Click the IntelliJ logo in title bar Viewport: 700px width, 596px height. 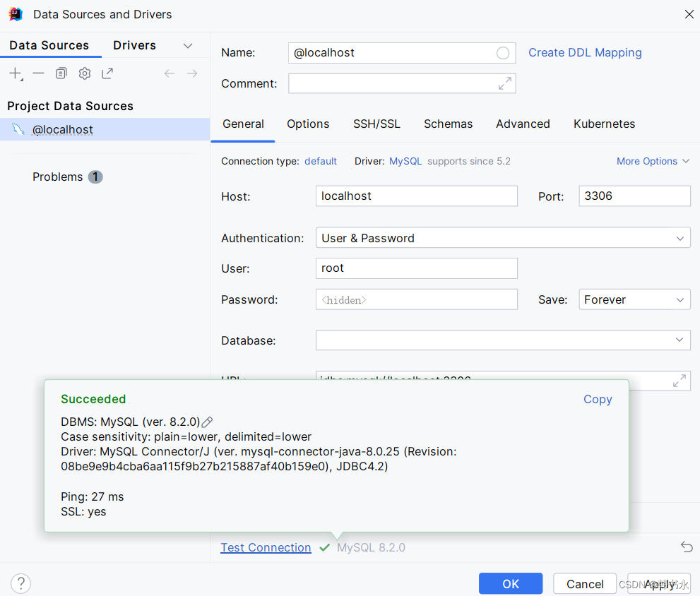tap(16, 14)
